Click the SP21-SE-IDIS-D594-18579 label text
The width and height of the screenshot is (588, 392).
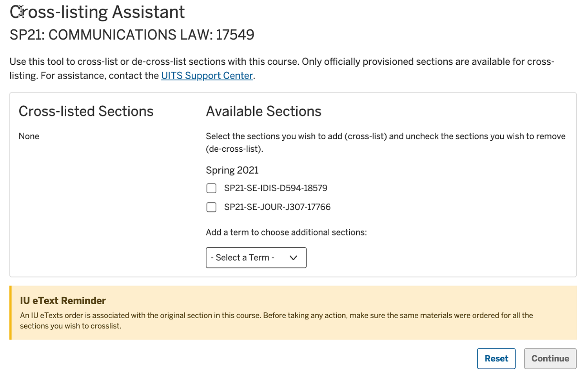tap(276, 188)
